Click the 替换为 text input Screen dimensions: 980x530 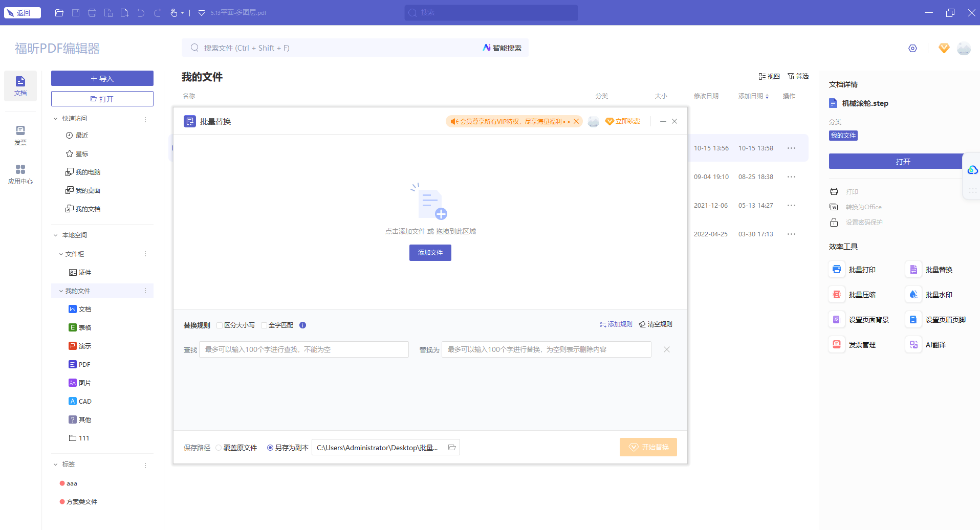coord(547,349)
